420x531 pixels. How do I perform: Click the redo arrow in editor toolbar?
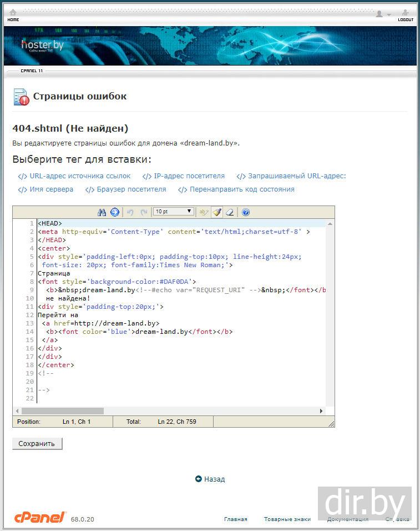click(x=144, y=212)
